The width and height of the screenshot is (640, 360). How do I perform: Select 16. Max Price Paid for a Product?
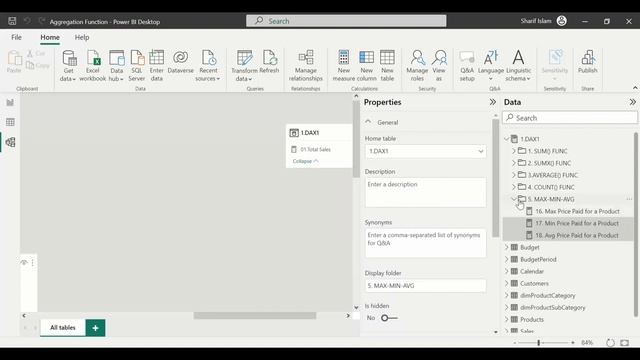click(x=577, y=211)
